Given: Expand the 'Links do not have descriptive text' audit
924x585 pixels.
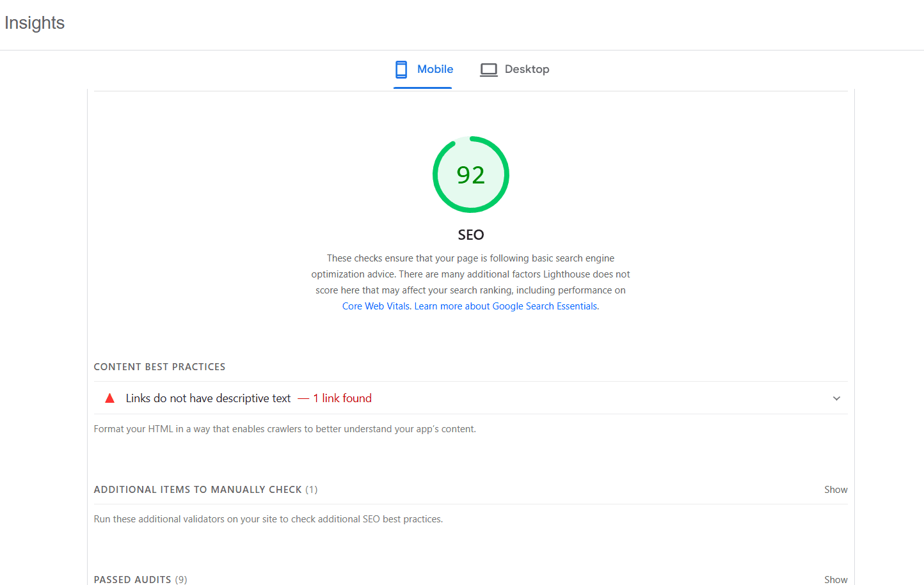Looking at the screenshot, I should 208,398.
